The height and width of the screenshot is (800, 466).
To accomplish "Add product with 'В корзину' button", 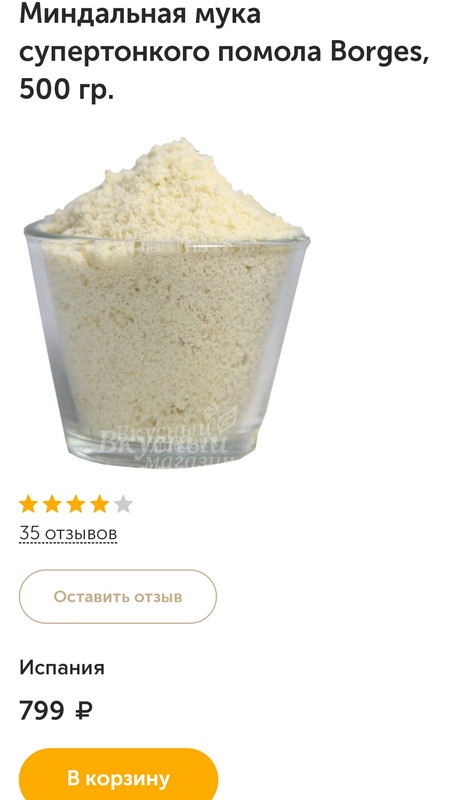I will (x=118, y=778).
